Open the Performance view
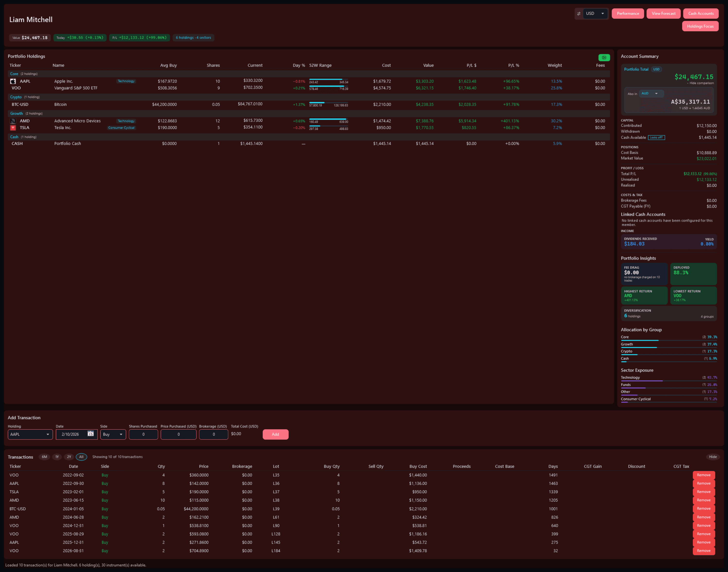728x572 pixels. point(627,14)
